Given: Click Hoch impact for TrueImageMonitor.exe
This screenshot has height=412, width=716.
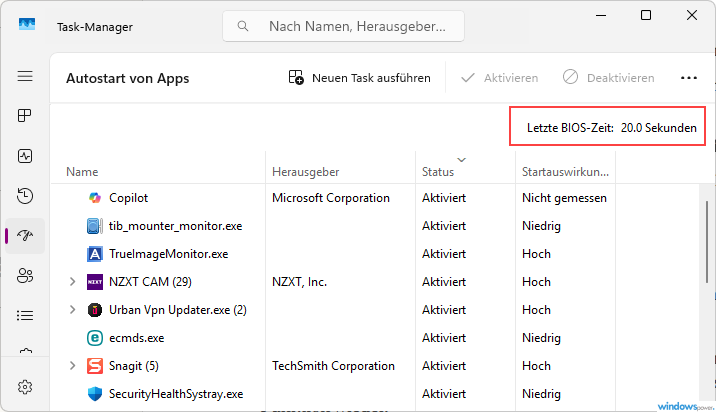Looking at the screenshot, I should pos(536,254).
